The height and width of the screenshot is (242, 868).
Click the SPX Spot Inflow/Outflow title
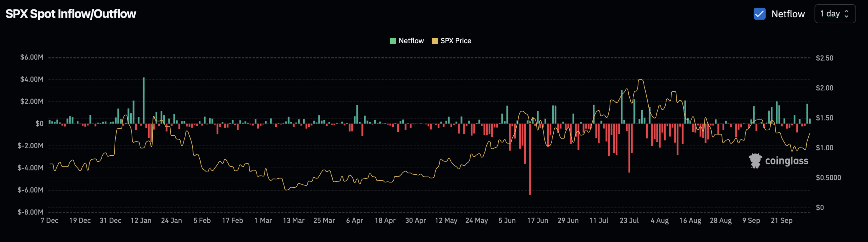pyautogui.click(x=71, y=14)
